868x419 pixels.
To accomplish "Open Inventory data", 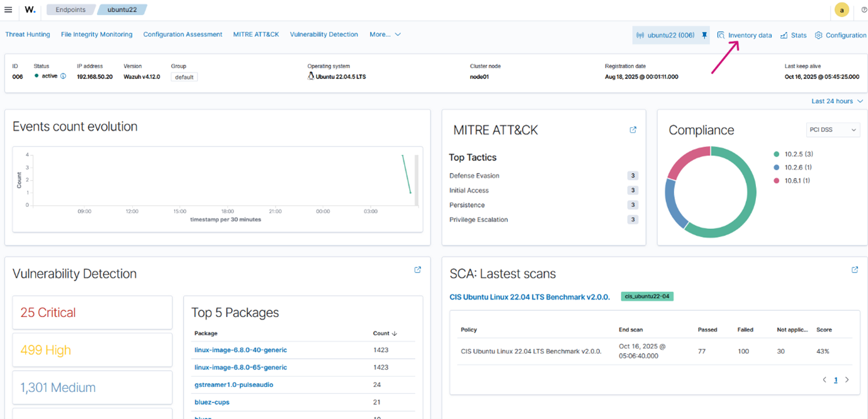I will click(x=749, y=35).
